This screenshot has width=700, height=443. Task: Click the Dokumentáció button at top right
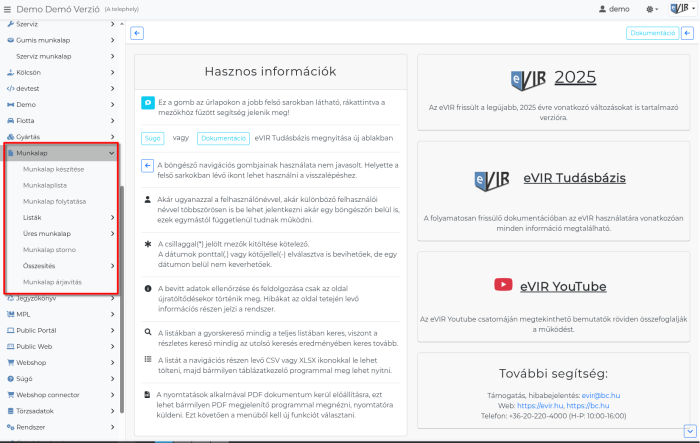(x=652, y=33)
